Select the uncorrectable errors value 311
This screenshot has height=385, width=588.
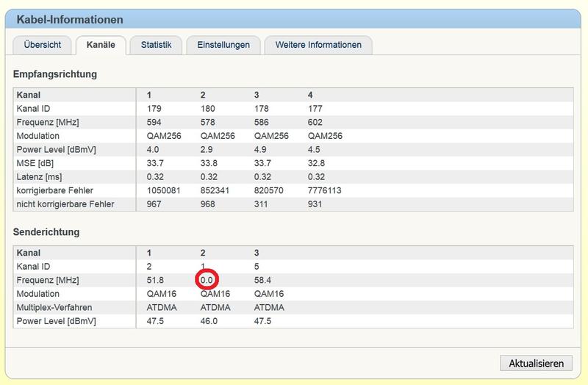click(x=261, y=204)
